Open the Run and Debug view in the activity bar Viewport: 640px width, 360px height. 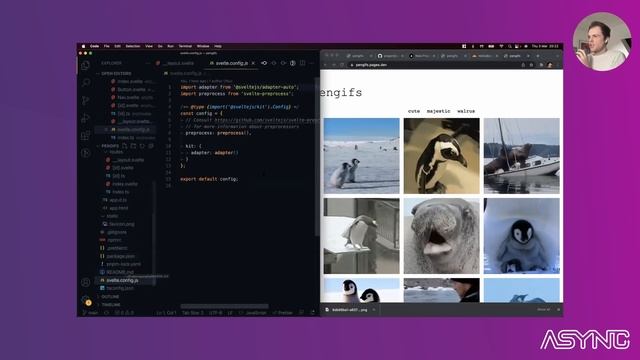point(85,118)
